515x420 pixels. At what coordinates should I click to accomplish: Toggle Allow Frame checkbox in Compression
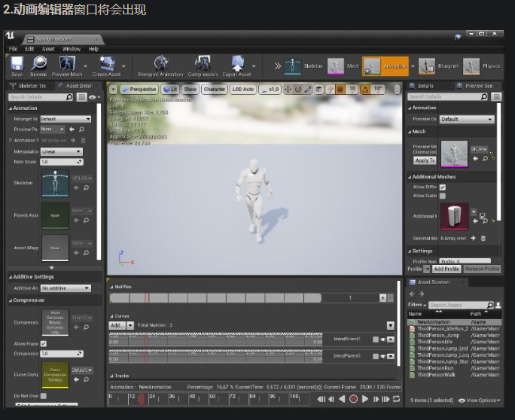pyautogui.click(x=44, y=344)
